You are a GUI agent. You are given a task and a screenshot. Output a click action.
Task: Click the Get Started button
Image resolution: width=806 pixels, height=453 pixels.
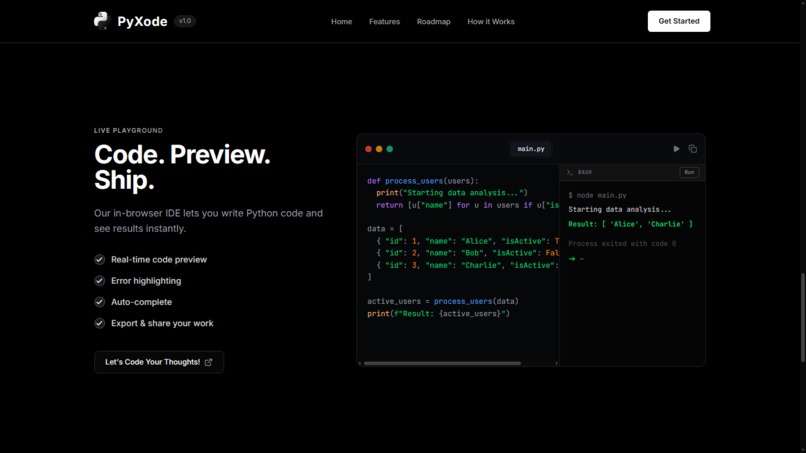click(x=679, y=21)
